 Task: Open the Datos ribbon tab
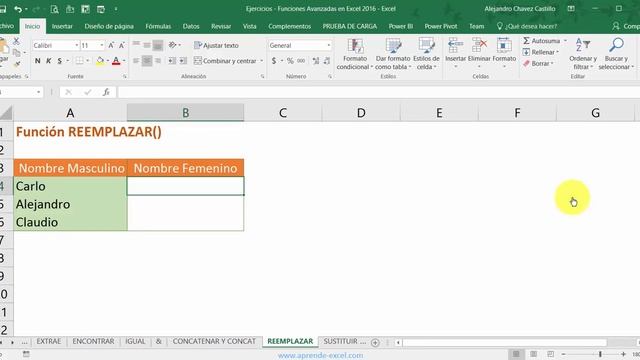click(x=191, y=26)
